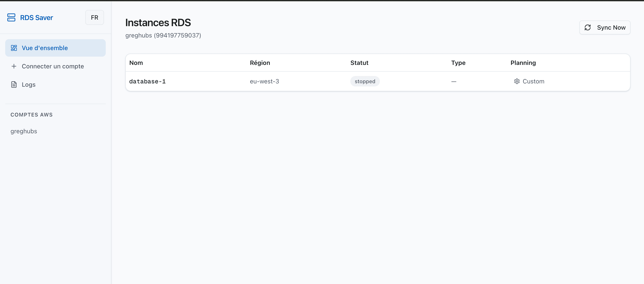Click the Instances RDS page heading

[158, 22]
